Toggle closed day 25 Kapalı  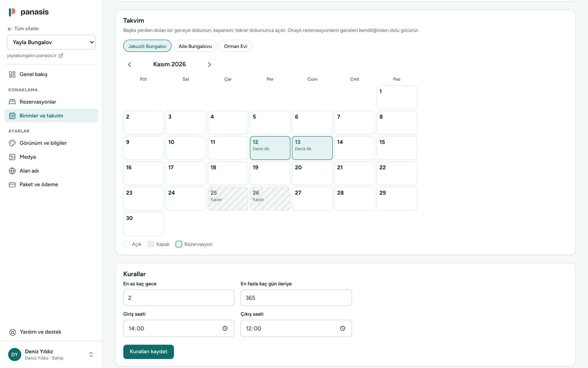(228, 199)
